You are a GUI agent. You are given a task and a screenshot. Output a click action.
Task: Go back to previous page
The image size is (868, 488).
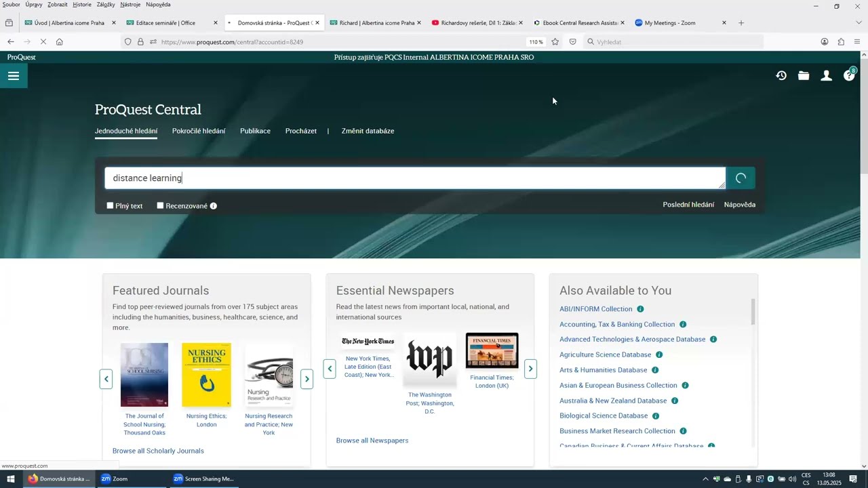point(10,42)
